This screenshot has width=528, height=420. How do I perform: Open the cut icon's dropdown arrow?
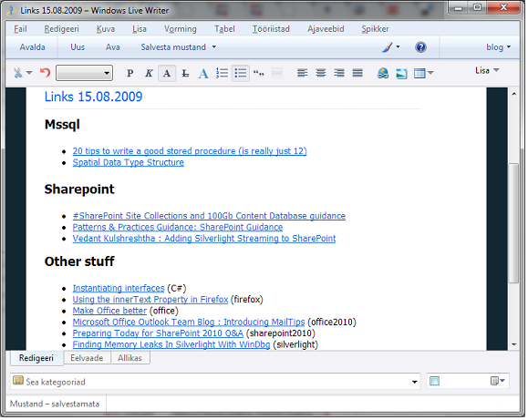(29, 73)
